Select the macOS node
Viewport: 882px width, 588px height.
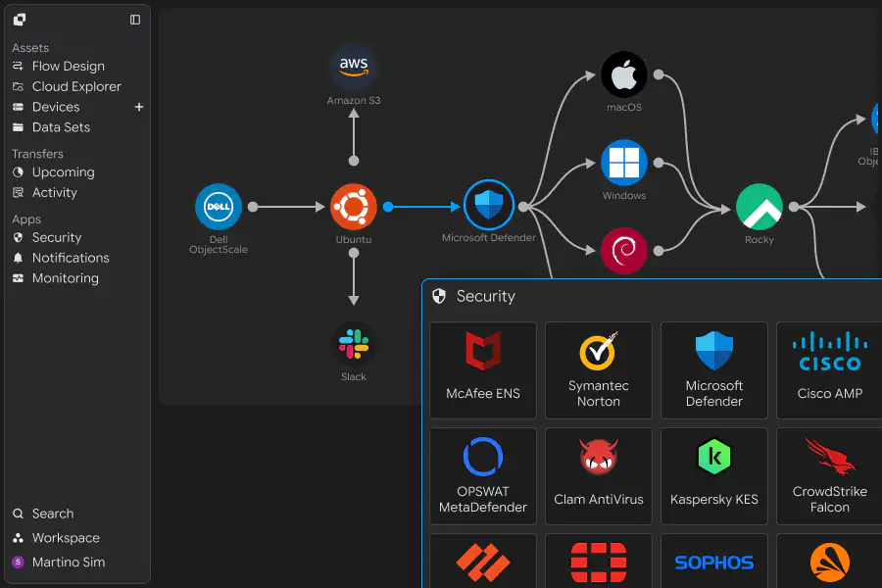[624, 74]
